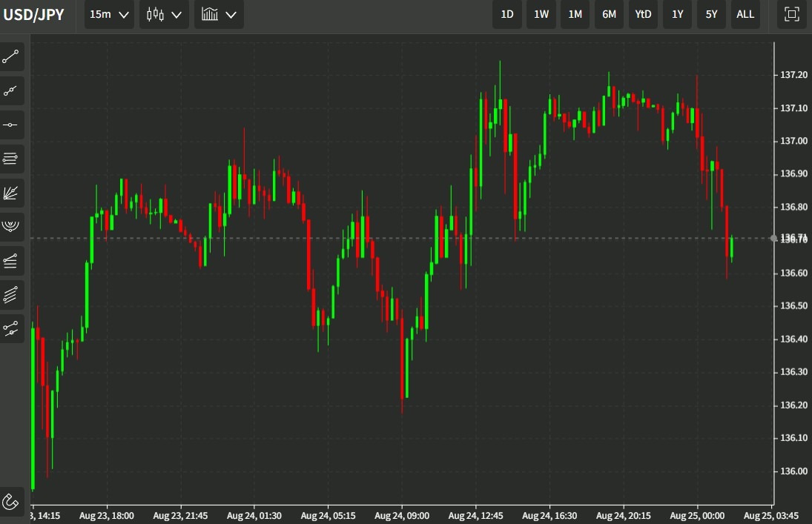Open the indicators chart dropdown
The image size is (812, 524).
click(x=219, y=14)
